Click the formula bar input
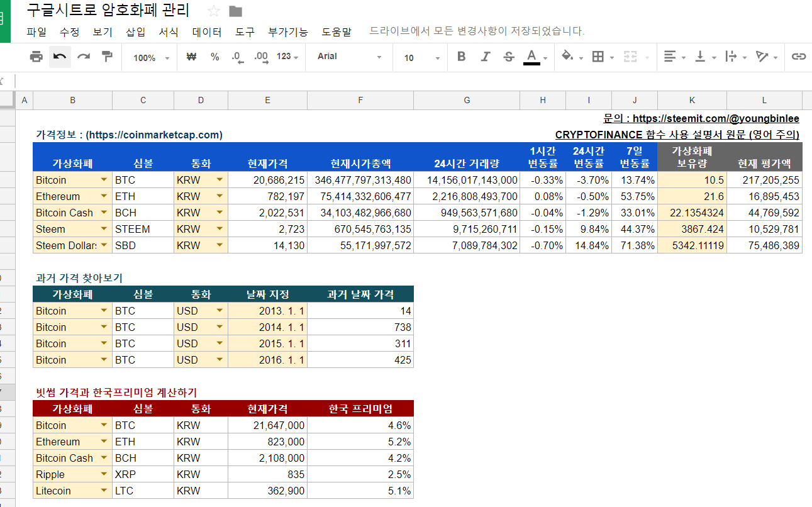The height and width of the screenshot is (507, 812). coord(414,81)
